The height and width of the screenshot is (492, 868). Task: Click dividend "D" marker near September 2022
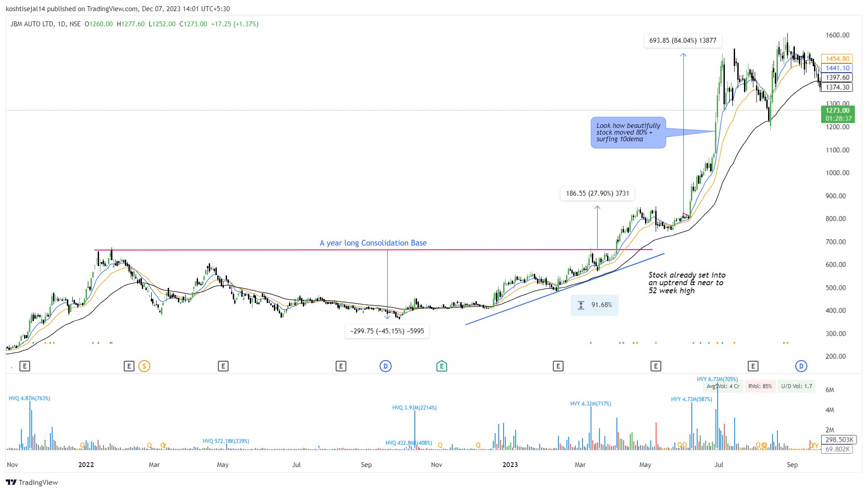[385, 366]
